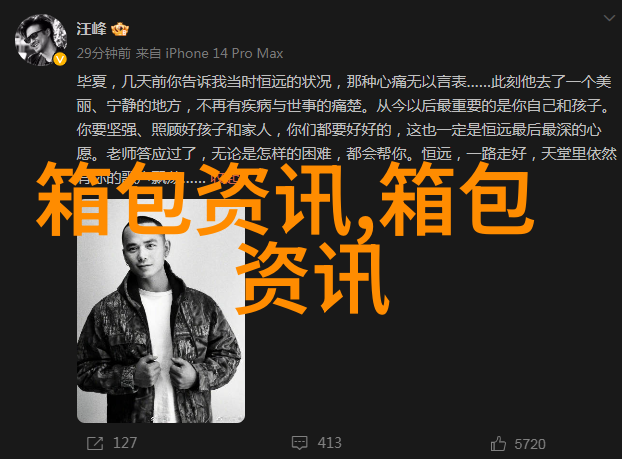The image size is (622, 459).
Task: Open comments via the speech bubble icon
Action: coord(299,443)
